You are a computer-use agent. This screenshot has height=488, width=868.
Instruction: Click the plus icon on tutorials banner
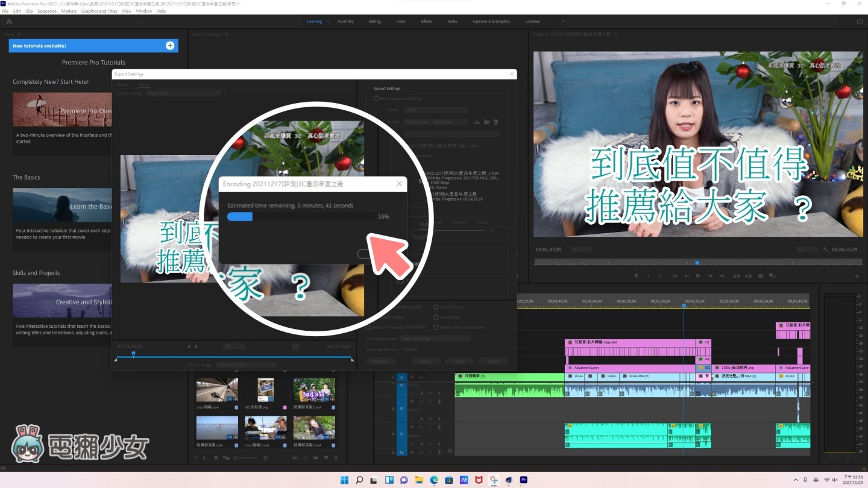pyautogui.click(x=170, y=46)
